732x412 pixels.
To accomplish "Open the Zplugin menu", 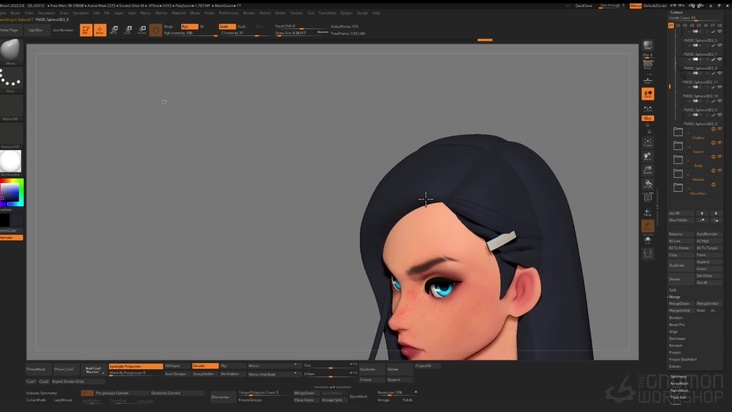I will tap(346, 13).
